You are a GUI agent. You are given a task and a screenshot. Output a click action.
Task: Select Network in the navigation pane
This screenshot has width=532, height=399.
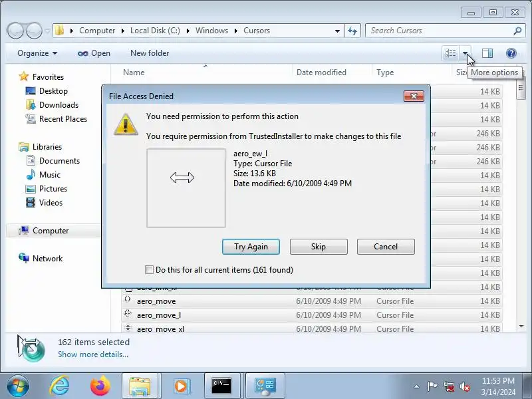[x=47, y=259]
